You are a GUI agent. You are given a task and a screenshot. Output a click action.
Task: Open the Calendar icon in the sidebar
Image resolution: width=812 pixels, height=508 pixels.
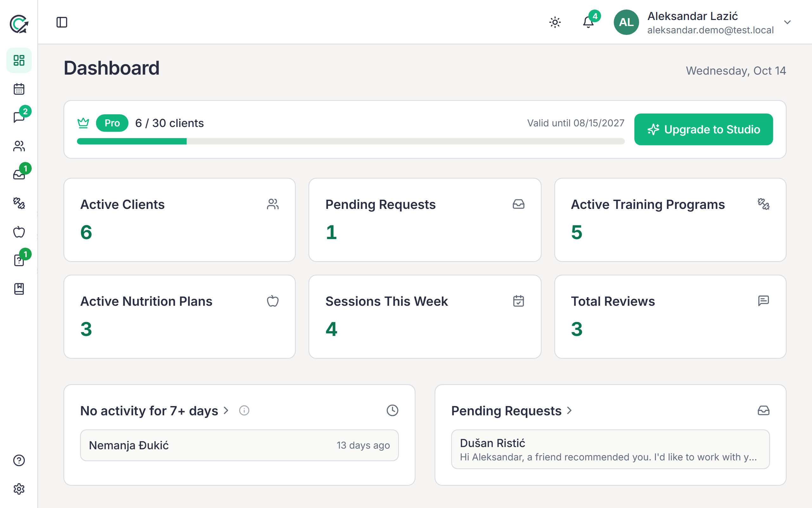tap(19, 89)
